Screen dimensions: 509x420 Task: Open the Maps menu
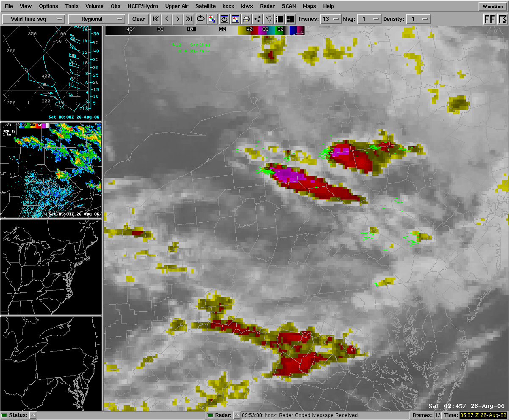coord(310,6)
